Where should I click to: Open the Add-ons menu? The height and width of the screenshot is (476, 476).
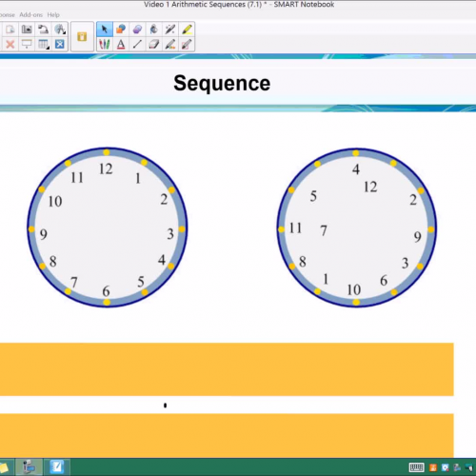point(30,14)
